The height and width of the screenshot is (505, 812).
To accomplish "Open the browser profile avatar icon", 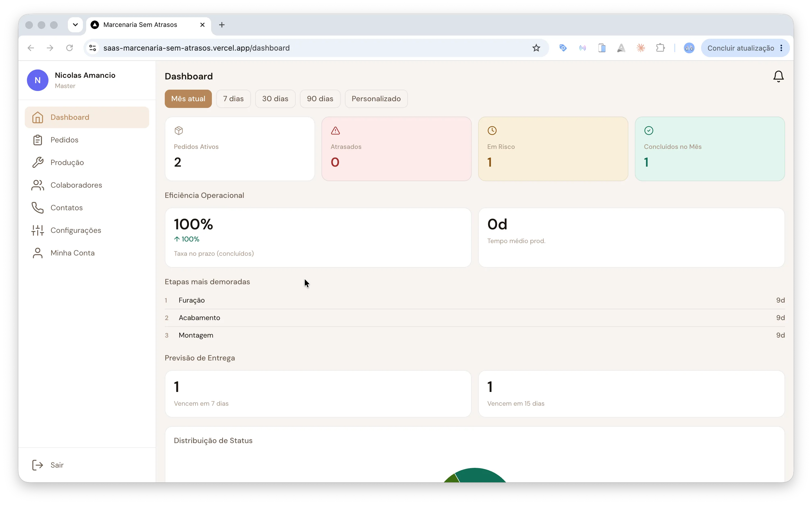I will tap(689, 48).
